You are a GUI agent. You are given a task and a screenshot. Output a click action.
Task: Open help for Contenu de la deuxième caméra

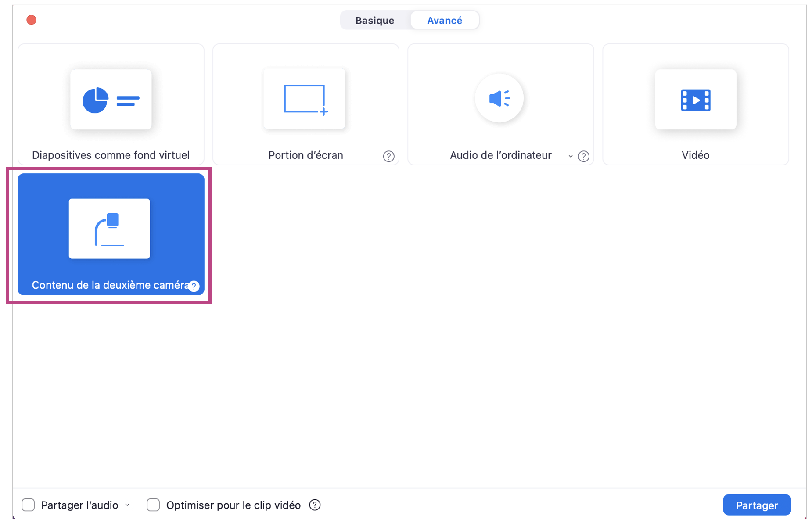coord(194,286)
